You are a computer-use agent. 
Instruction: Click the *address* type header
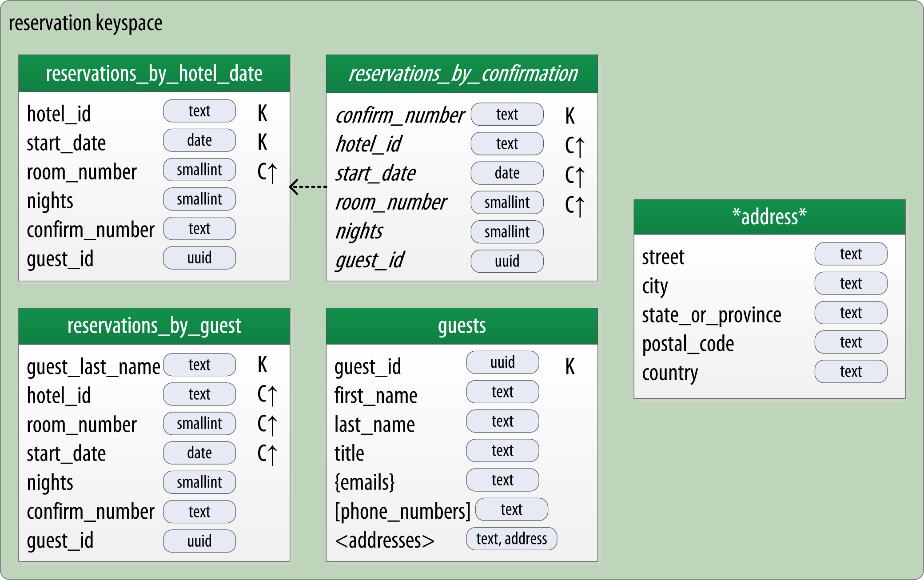tap(769, 217)
